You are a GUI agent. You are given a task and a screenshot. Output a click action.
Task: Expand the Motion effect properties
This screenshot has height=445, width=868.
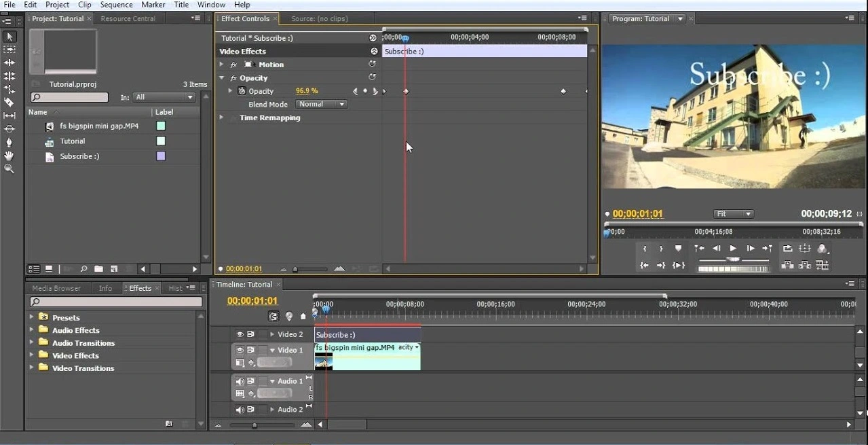coord(221,65)
